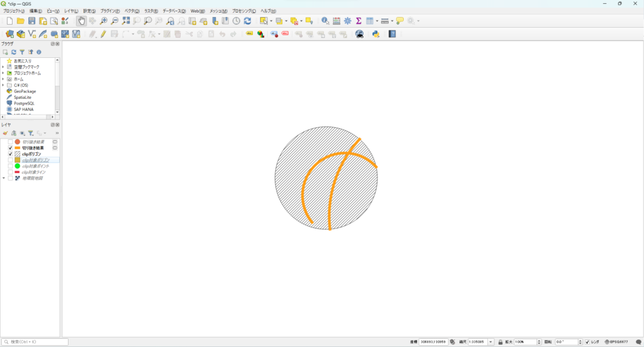This screenshot has height=347, width=644.
Task: Click the EPSG:6677 CRS button
Action: 617,342
